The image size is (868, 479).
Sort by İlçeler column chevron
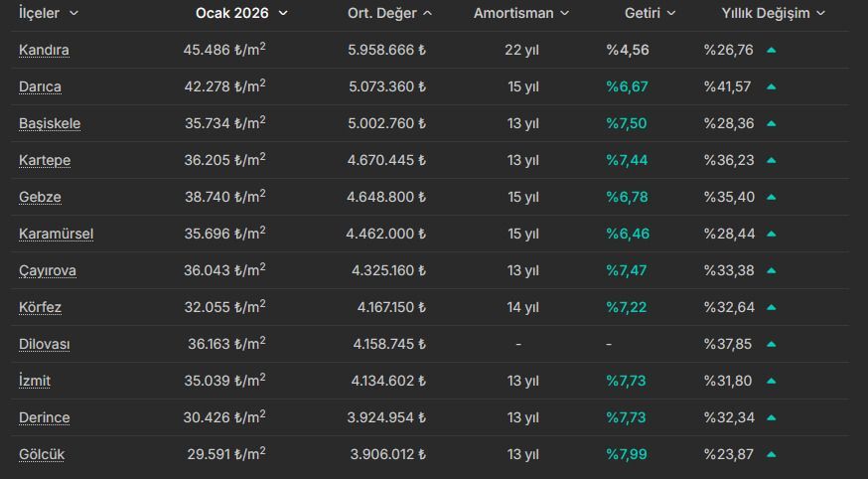pos(73,13)
